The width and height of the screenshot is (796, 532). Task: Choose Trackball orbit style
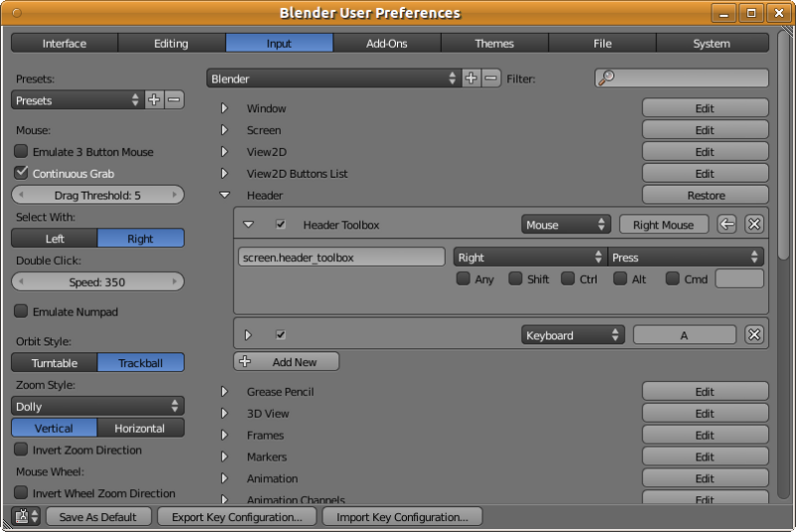[140, 363]
